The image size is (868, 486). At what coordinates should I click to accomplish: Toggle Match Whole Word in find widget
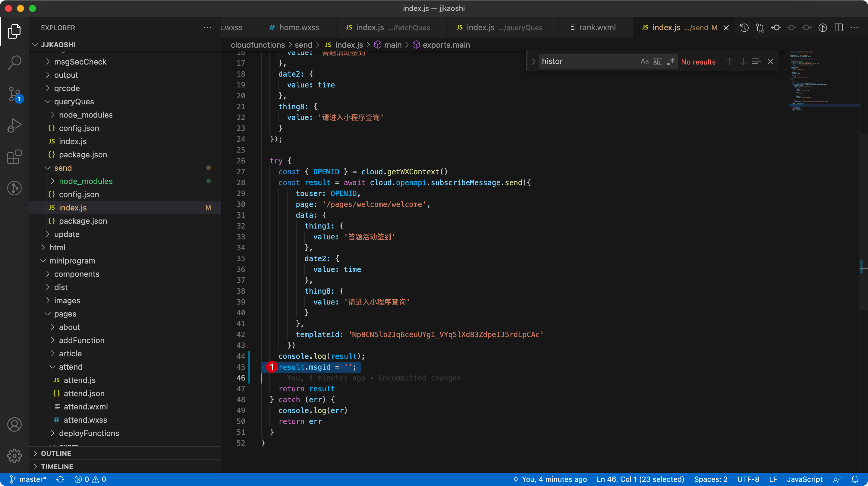(657, 61)
